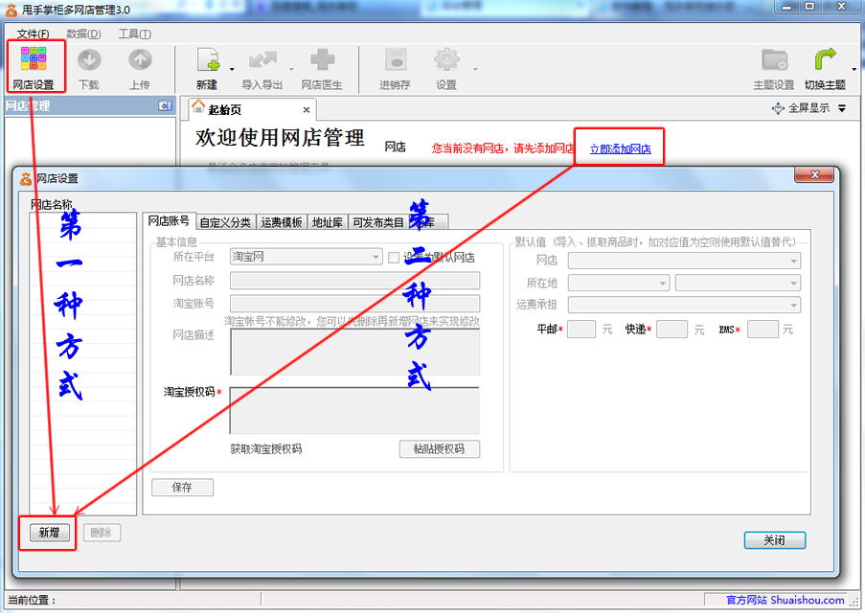Click the 平邮 price field
This screenshot has width=865, height=616.
click(x=581, y=330)
